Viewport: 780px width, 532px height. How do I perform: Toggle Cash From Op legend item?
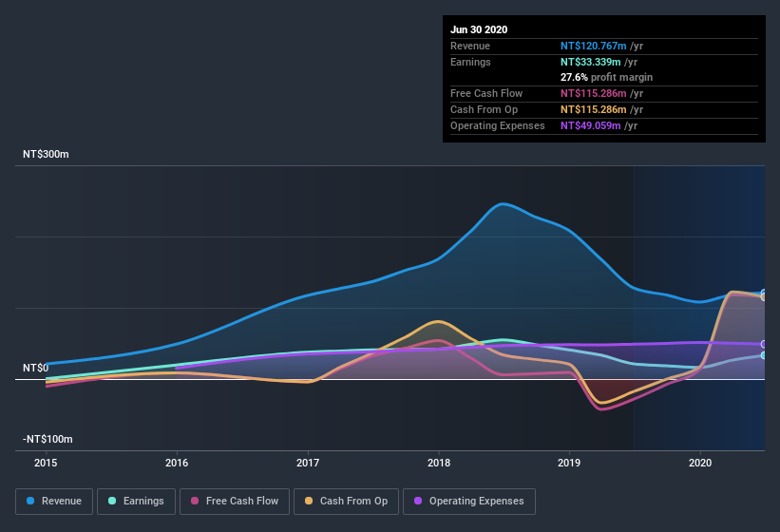(346, 501)
